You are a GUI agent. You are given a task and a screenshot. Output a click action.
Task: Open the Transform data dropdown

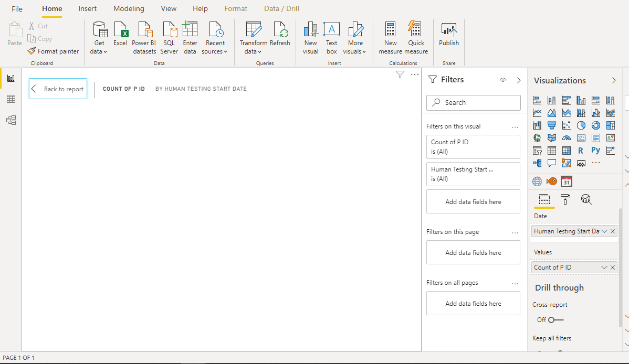(x=253, y=38)
